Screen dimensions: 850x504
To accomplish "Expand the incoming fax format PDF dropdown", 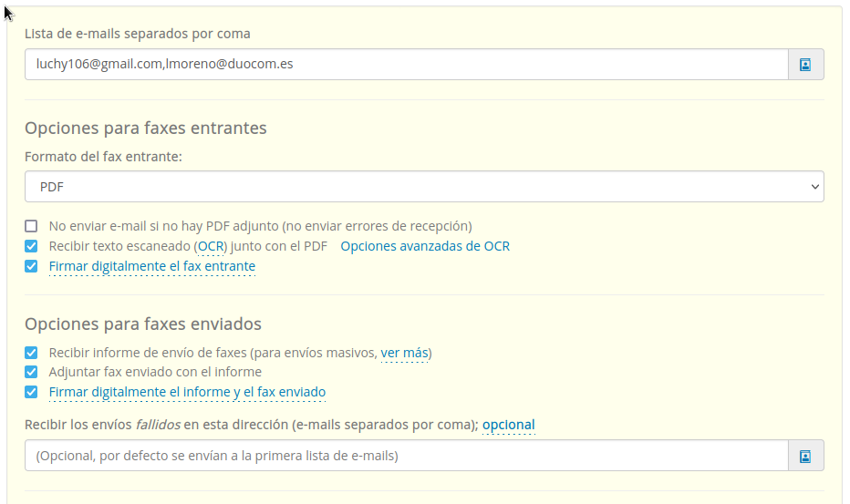I will (x=424, y=186).
